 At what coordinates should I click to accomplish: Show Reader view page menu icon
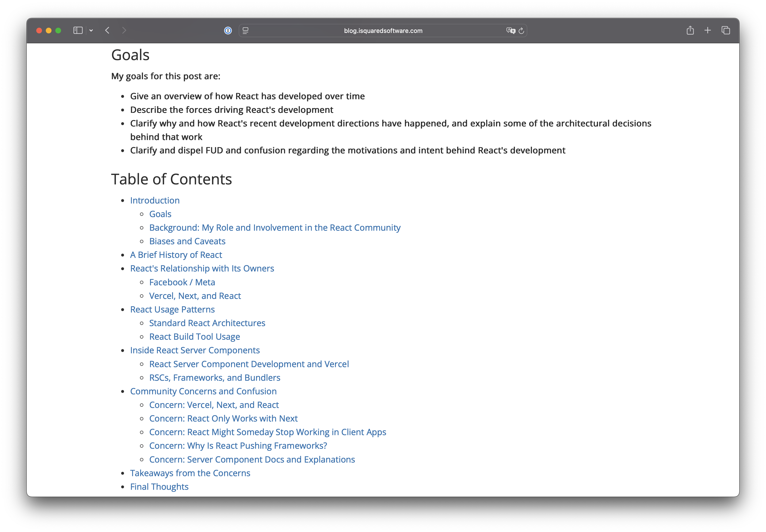click(246, 31)
